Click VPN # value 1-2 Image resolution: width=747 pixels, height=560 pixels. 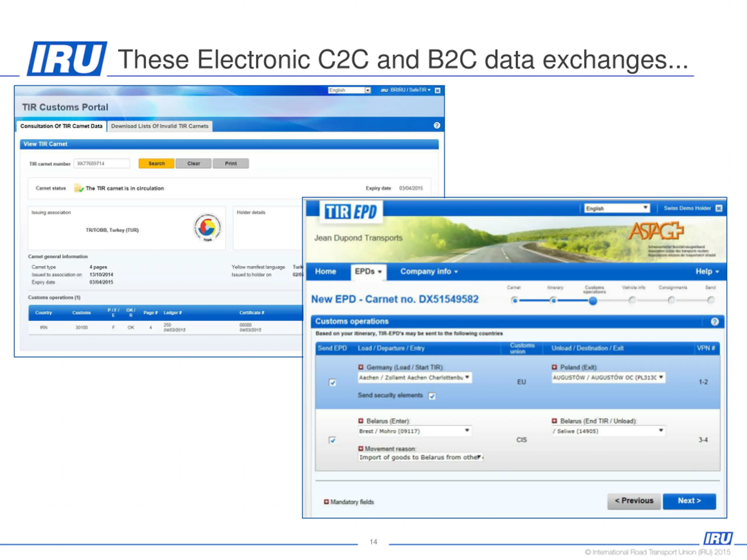coord(703,382)
